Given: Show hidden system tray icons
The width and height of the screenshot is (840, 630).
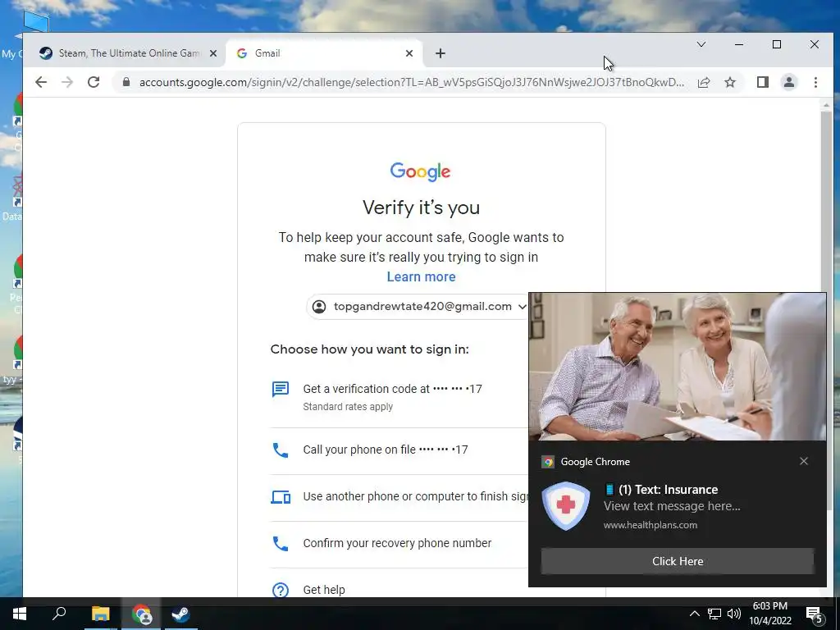Looking at the screenshot, I should pos(694,614).
